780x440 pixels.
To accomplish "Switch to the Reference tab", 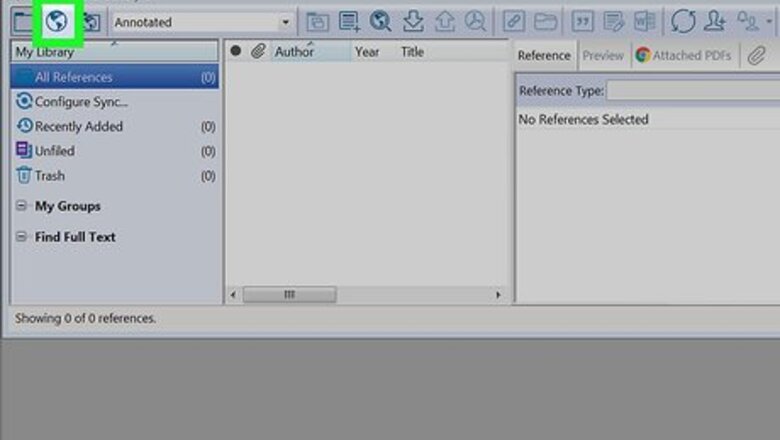I will (x=544, y=55).
